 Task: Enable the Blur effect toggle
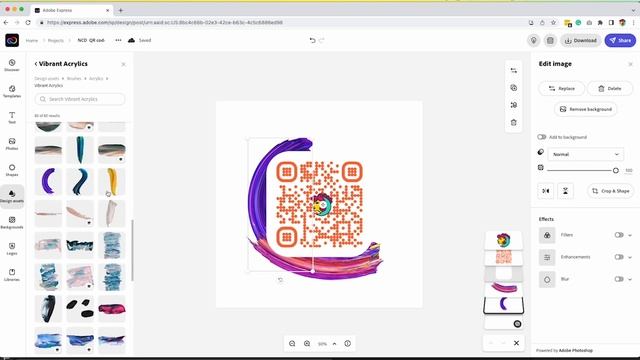coord(619,279)
